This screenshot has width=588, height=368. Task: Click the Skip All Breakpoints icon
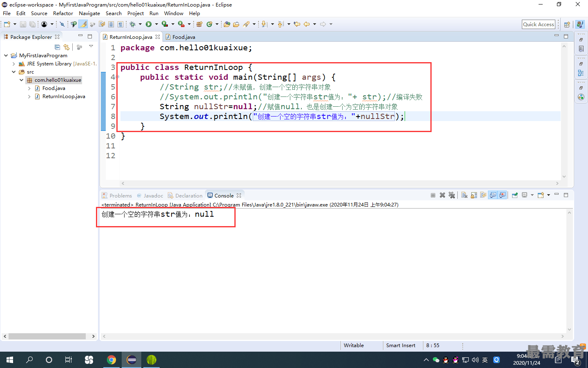[x=62, y=24]
